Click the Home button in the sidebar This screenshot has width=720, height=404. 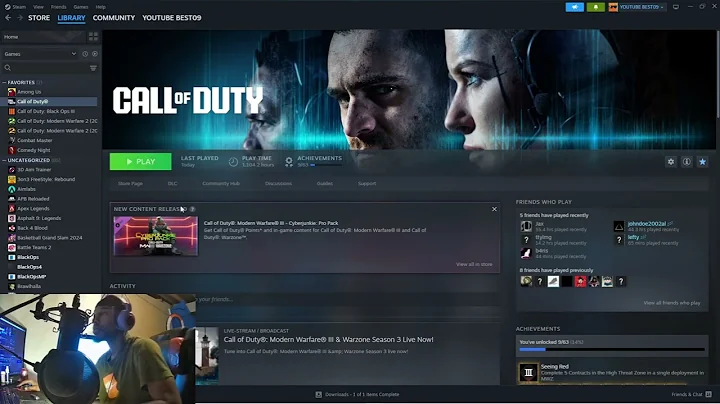click(44, 37)
